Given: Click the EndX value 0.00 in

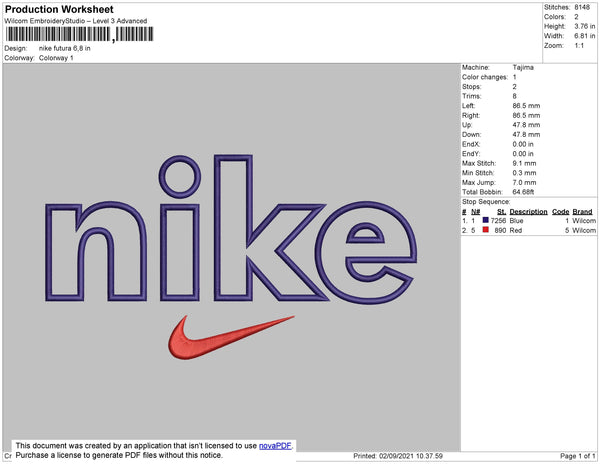Looking at the screenshot, I should pyautogui.click(x=523, y=144).
